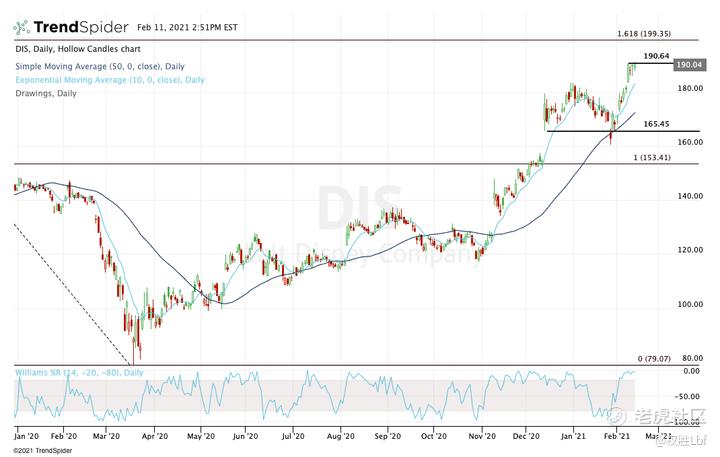Click the 100.00 price axis label

pos(690,305)
